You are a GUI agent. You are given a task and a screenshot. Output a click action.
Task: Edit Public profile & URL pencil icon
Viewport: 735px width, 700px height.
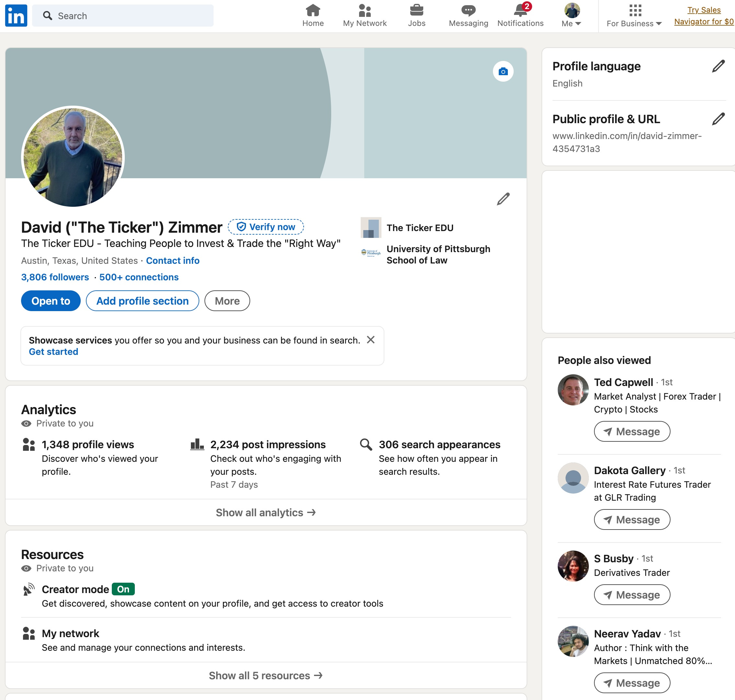point(718,119)
